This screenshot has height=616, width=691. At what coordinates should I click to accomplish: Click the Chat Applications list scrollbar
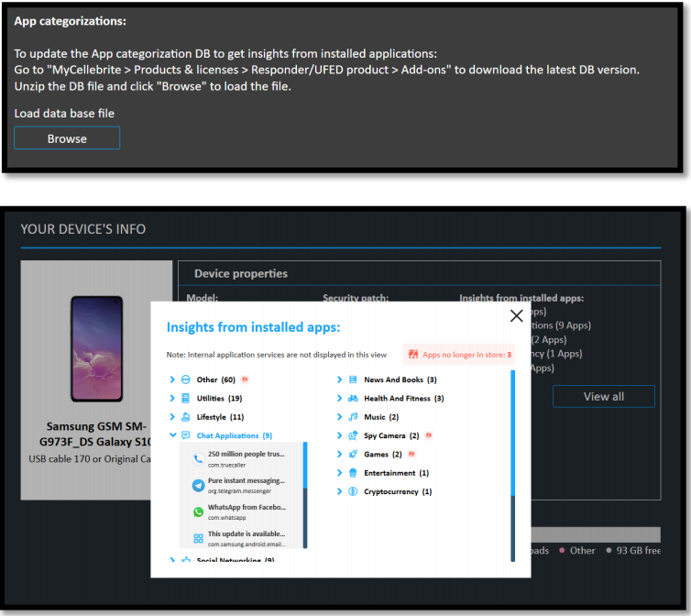pyautogui.click(x=305, y=495)
